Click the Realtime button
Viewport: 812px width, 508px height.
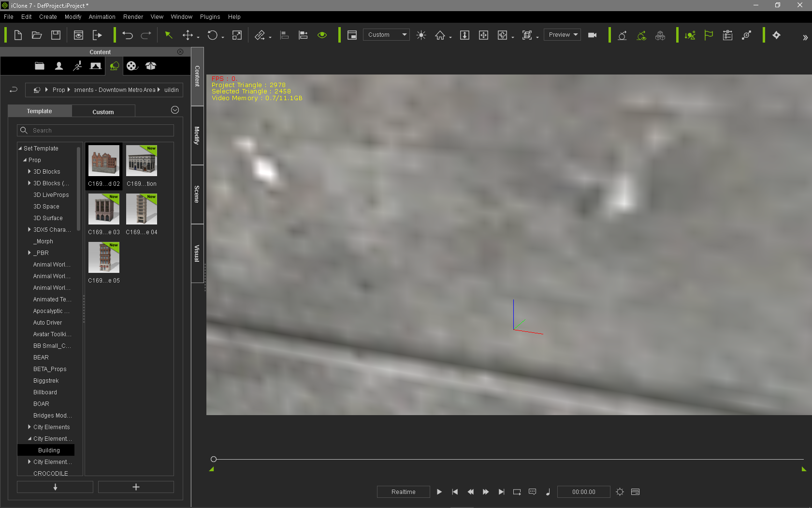coord(404,492)
